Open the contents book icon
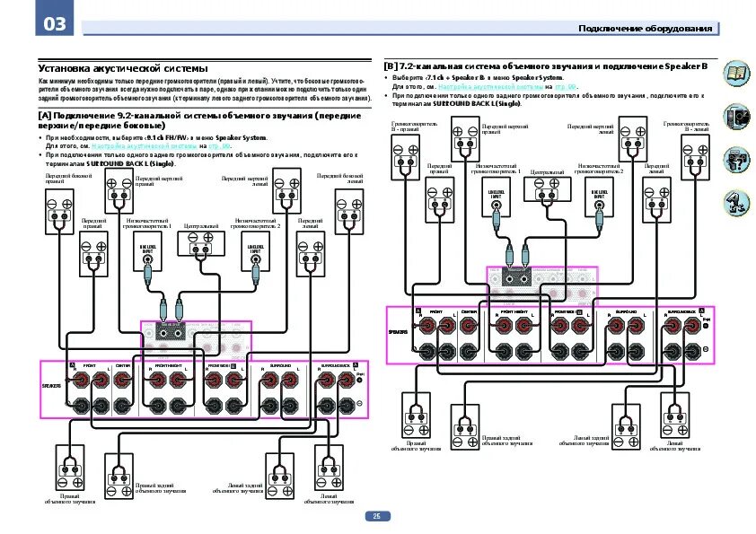Screen dimensions: 756x534 click(x=736, y=74)
